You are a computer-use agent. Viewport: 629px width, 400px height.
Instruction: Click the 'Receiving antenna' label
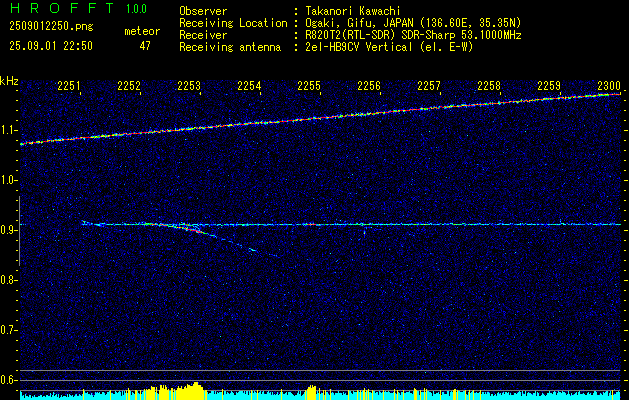230,47
